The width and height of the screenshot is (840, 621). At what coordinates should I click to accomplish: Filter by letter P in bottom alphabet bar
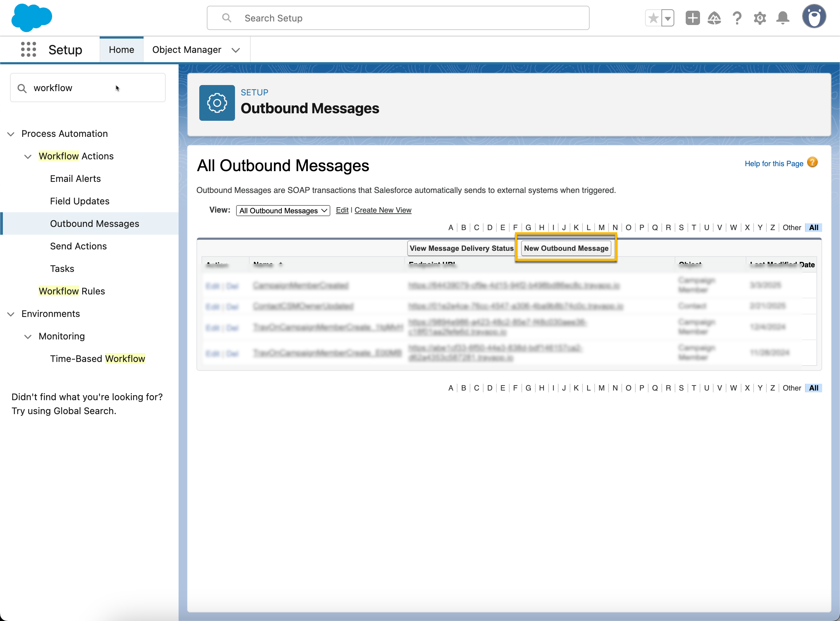click(641, 388)
